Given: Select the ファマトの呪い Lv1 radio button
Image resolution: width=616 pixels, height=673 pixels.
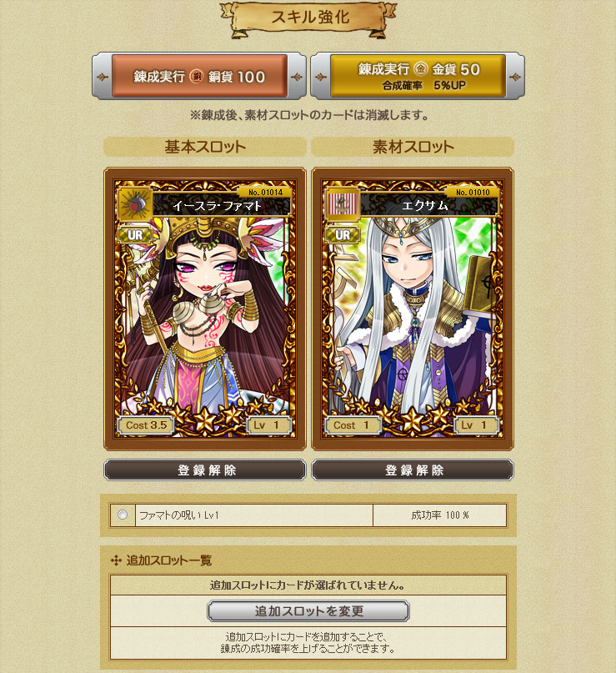Looking at the screenshot, I should pyautogui.click(x=123, y=515).
